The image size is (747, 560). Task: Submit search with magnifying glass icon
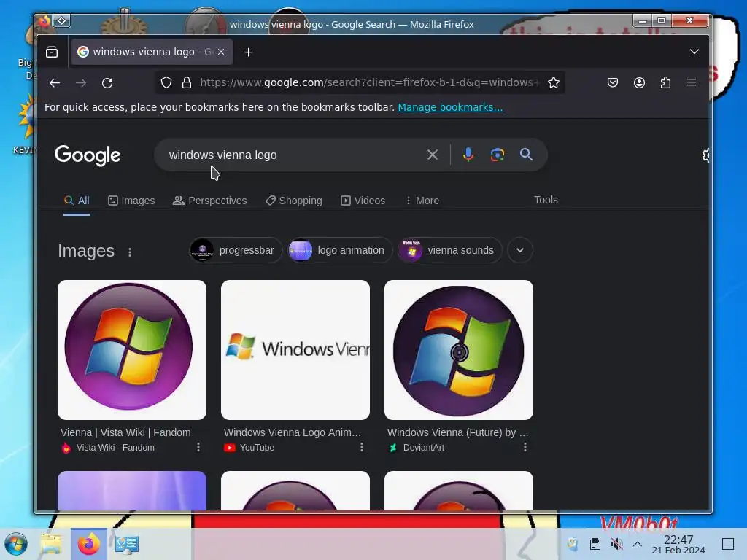point(526,155)
